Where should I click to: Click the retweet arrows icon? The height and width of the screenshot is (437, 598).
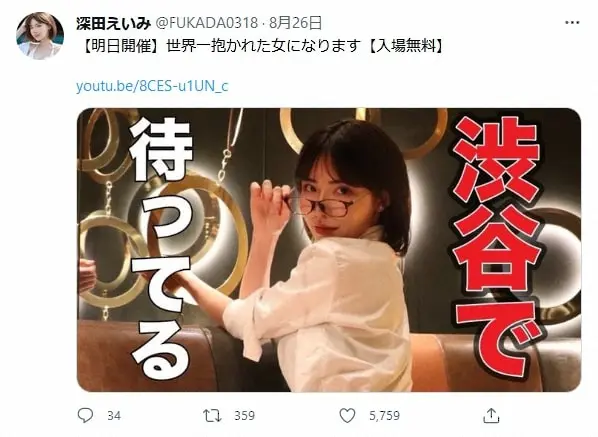tap(212, 416)
